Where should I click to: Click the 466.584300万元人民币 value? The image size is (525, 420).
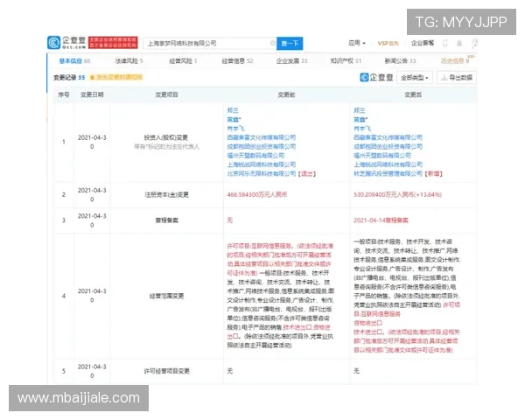(x=256, y=194)
